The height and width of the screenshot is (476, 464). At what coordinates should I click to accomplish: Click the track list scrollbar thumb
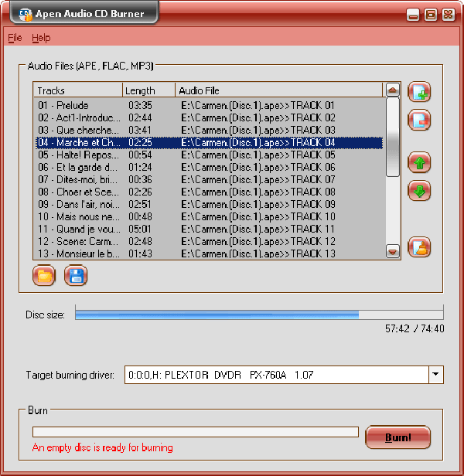coord(393,137)
